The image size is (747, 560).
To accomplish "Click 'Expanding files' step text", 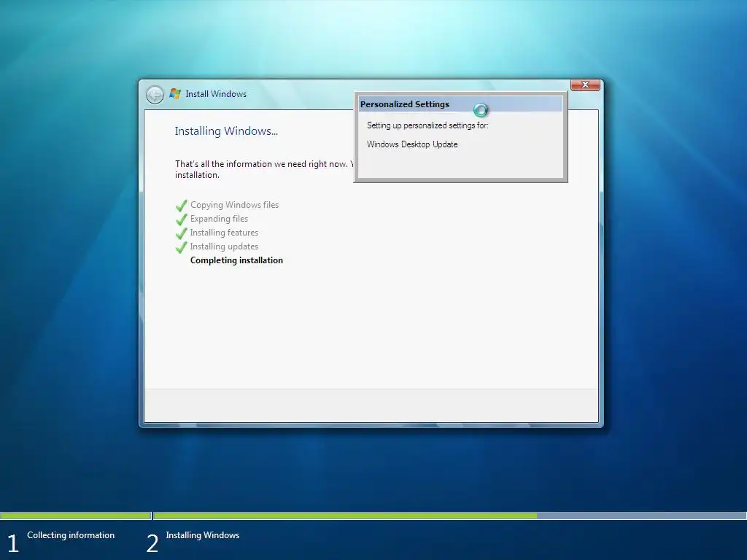I will click(x=219, y=219).
